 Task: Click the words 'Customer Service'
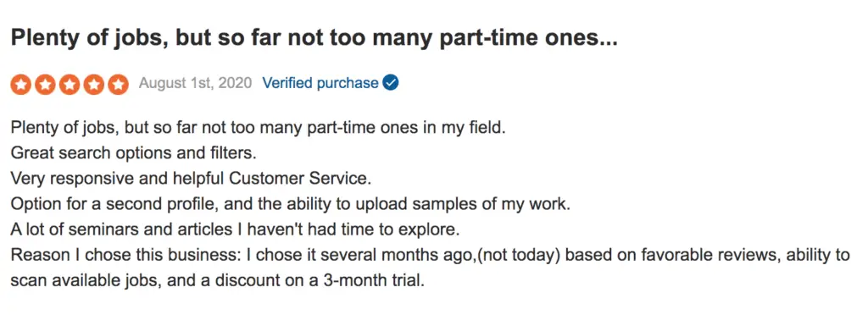coord(299,179)
